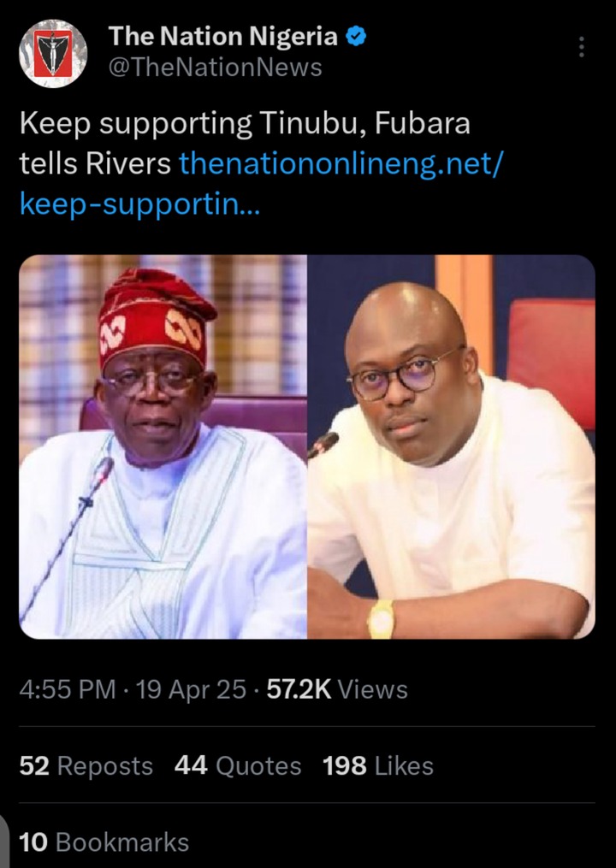616x868 pixels.
Task: Click the red logo inside the avatar
Action: tap(53, 53)
